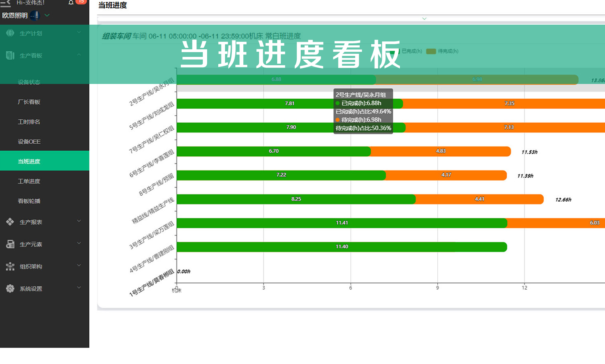Open the 看板轮播 page
This screenshot has height=364, width=605.
click(29, 201)
